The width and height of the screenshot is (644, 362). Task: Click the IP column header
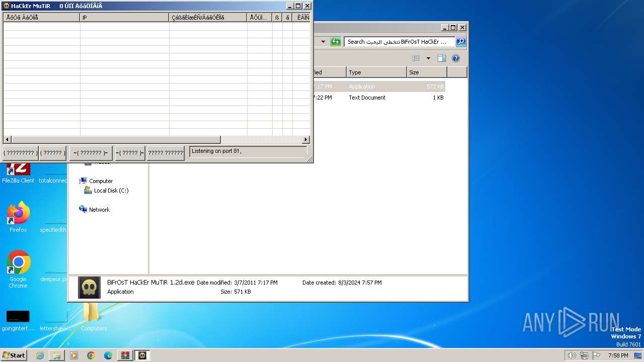pos(125,18)
